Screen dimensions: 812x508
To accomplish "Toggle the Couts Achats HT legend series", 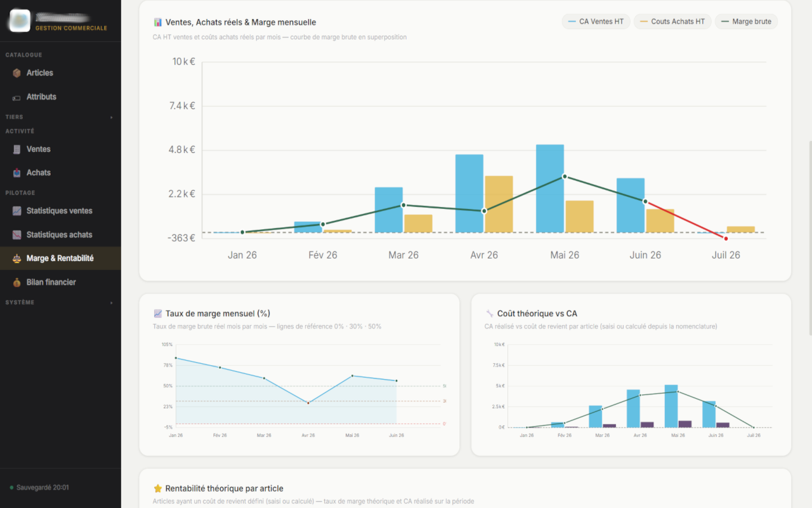I will [672, 22].
